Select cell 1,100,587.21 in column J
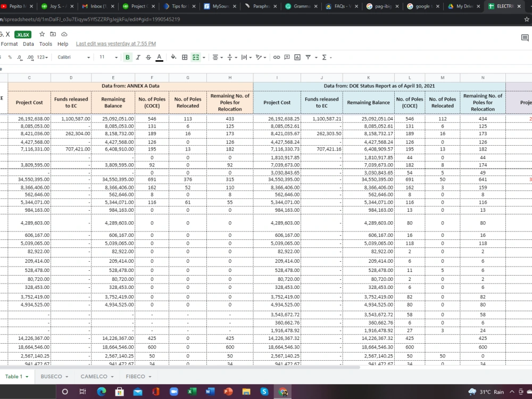 click(322, 119)
